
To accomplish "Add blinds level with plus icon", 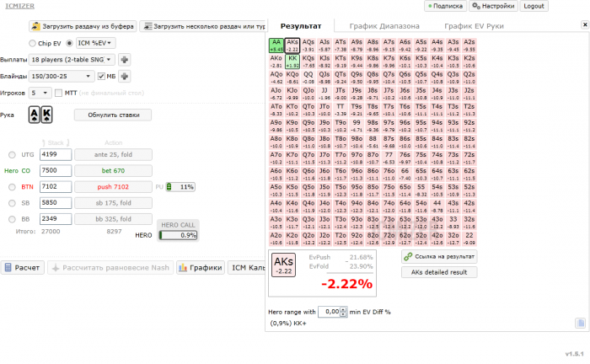I will (125, 77).
